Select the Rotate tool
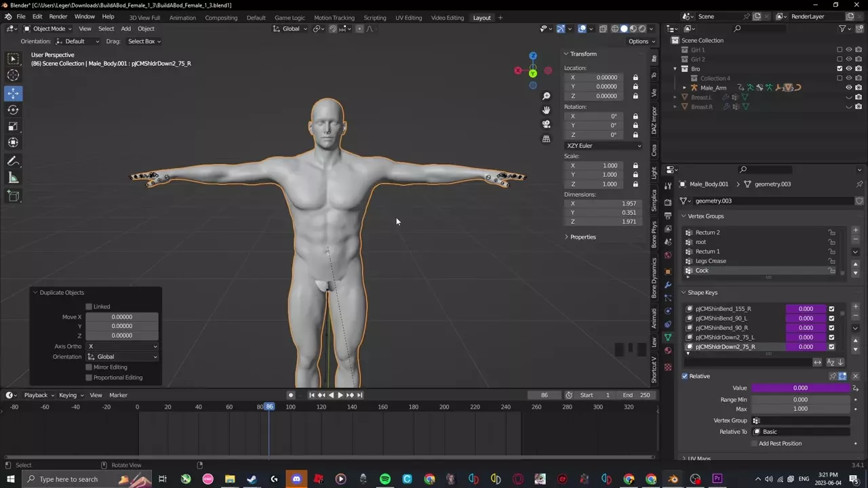 click(14, 110)
